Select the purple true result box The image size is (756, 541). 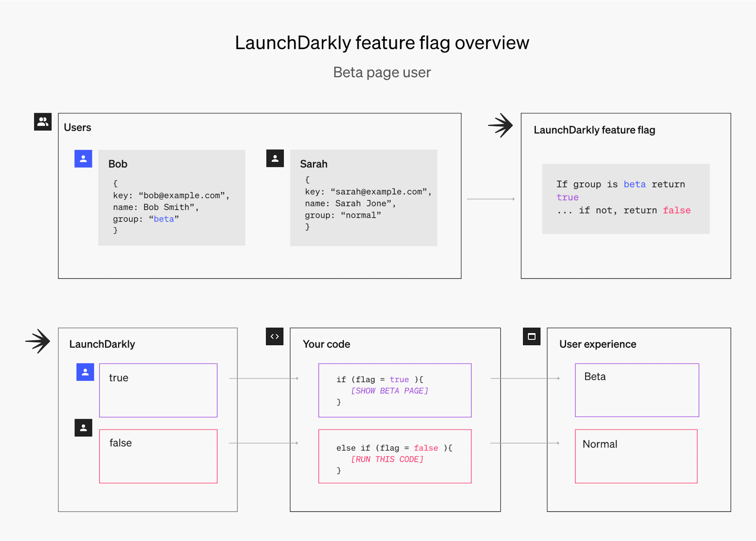(x=158, y=390)
